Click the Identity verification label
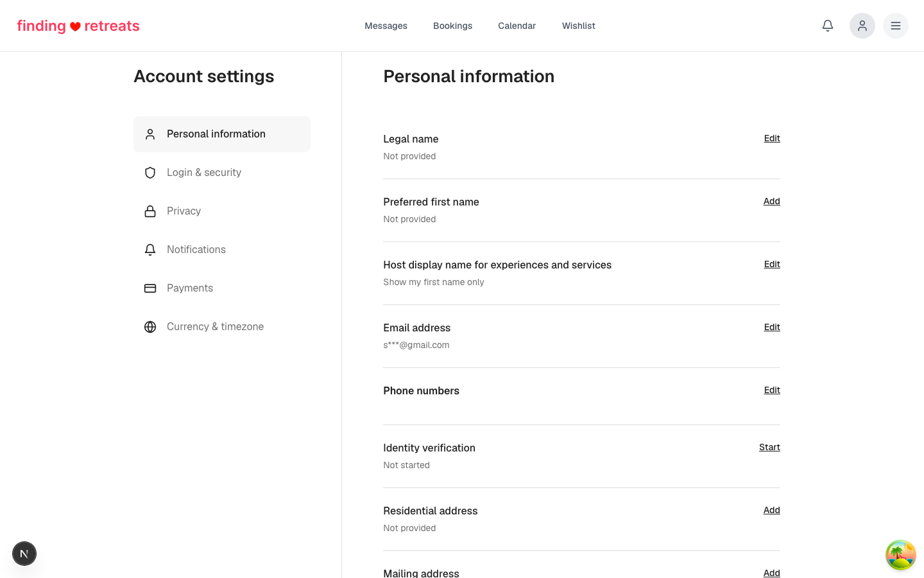The image size is (924, 578). click(x=429, y=448)
